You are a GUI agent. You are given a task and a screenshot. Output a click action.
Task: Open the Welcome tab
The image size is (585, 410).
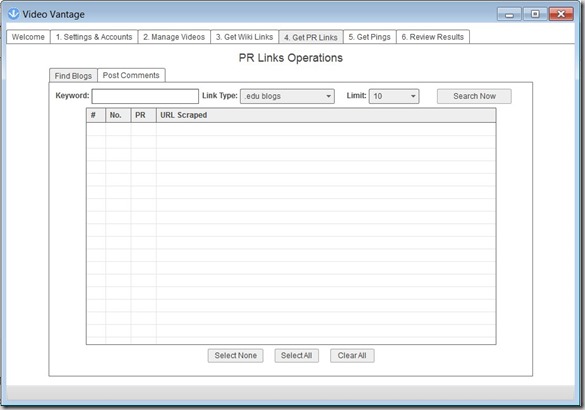(x=28, y=37)
